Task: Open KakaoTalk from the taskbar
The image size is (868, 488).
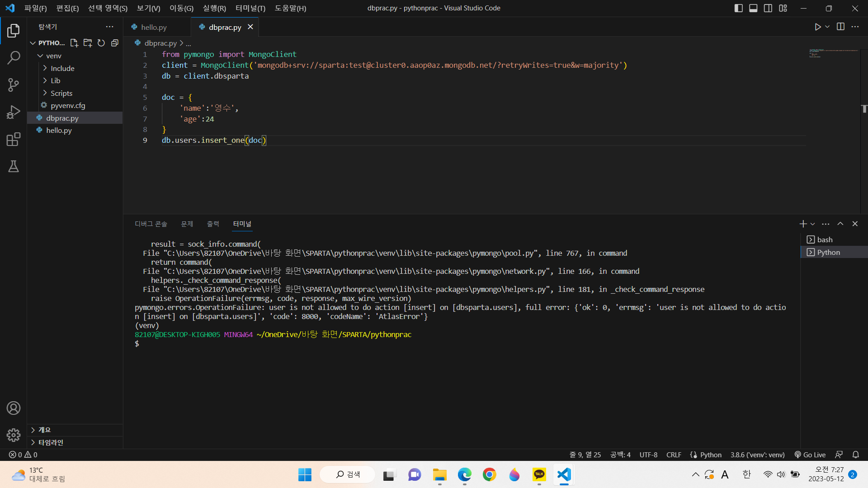Action: 539,474
